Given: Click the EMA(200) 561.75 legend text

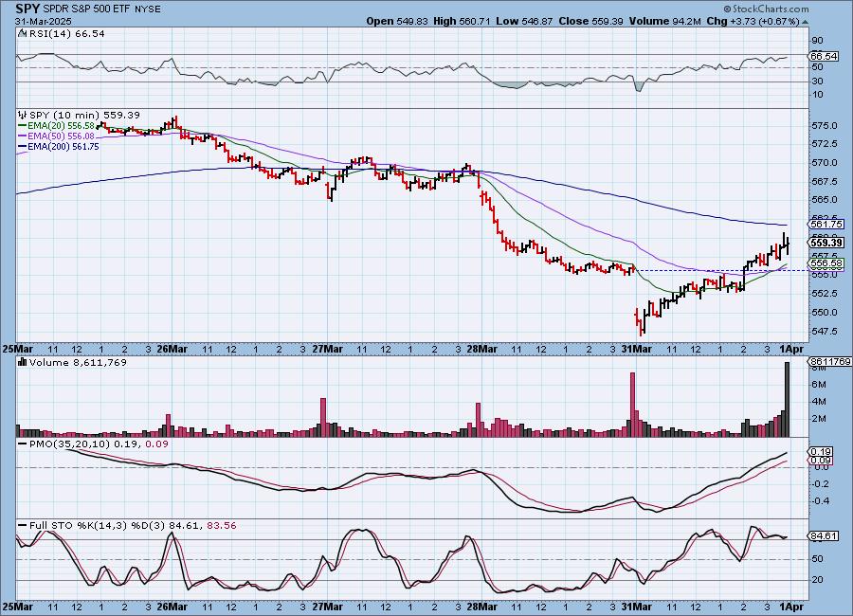Looking at the screenshot, I should point(64,146).
